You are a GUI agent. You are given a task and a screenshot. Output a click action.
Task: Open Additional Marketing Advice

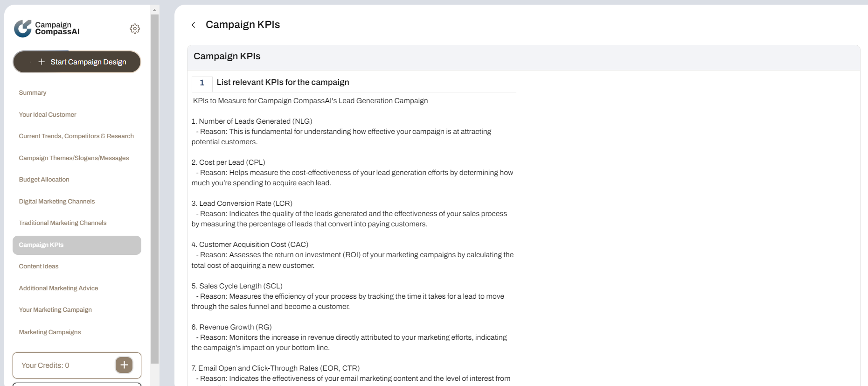58,288
